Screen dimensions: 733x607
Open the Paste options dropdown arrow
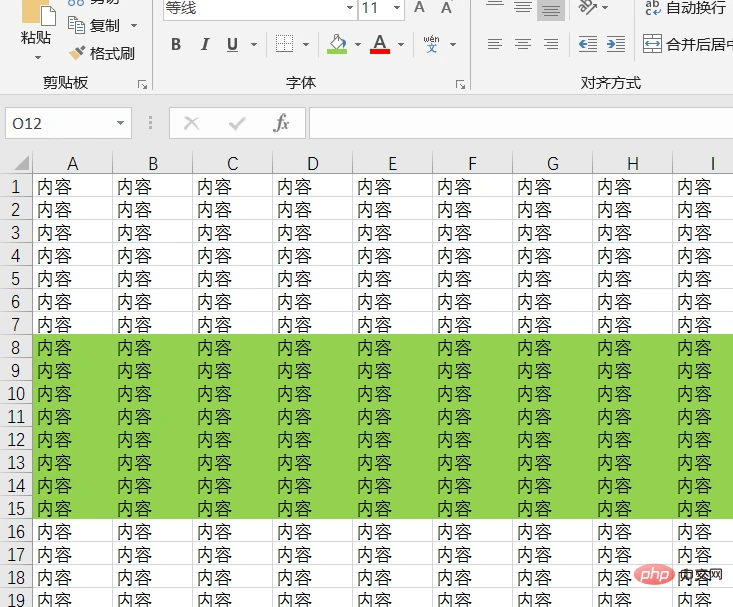click(x=38, y=58)
